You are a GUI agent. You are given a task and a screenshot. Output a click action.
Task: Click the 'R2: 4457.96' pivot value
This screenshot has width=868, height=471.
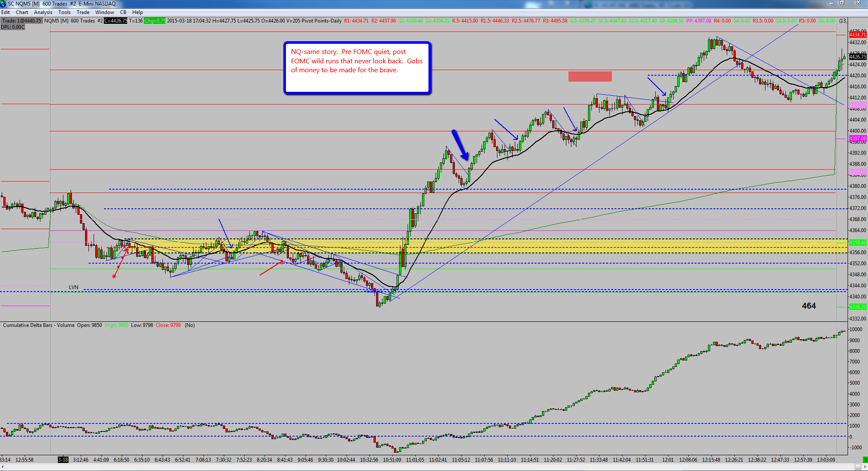[x=383, y=21]
